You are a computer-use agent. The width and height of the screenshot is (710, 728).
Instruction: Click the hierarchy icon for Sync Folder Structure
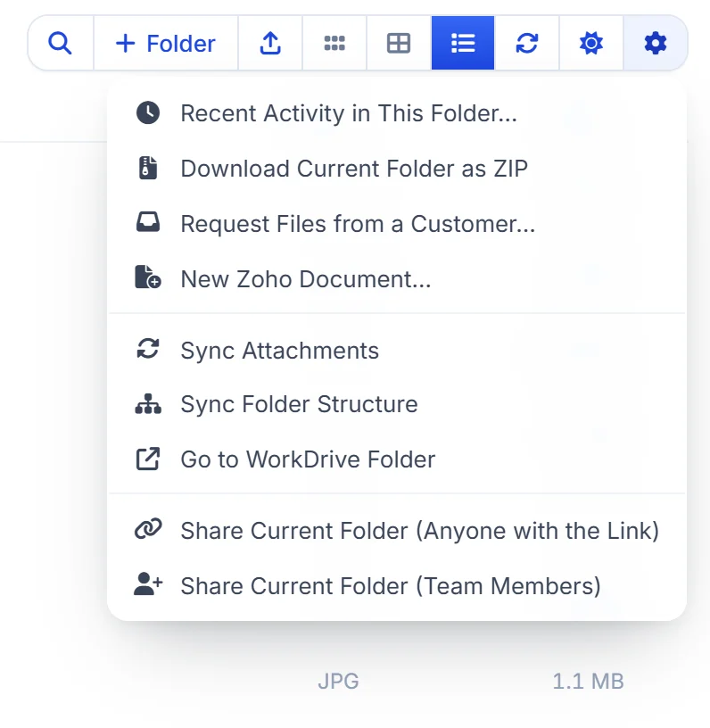tap(148, 403)
